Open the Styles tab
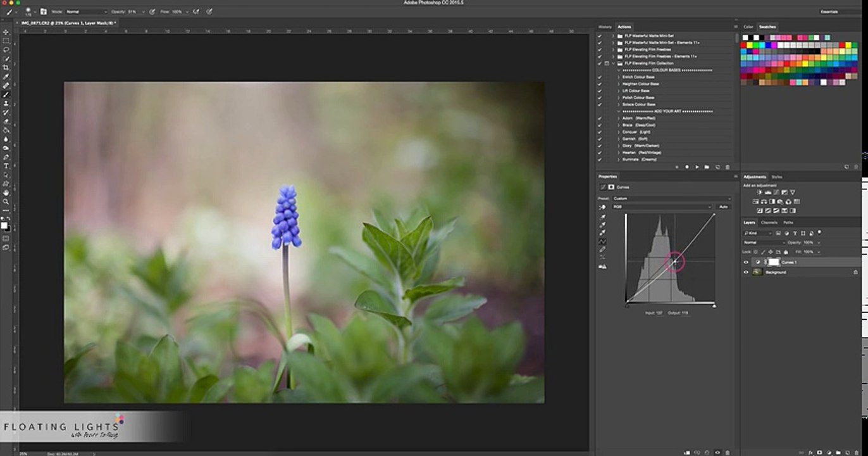The width and height of the screenshot is (868, 456). pos(777,177)
